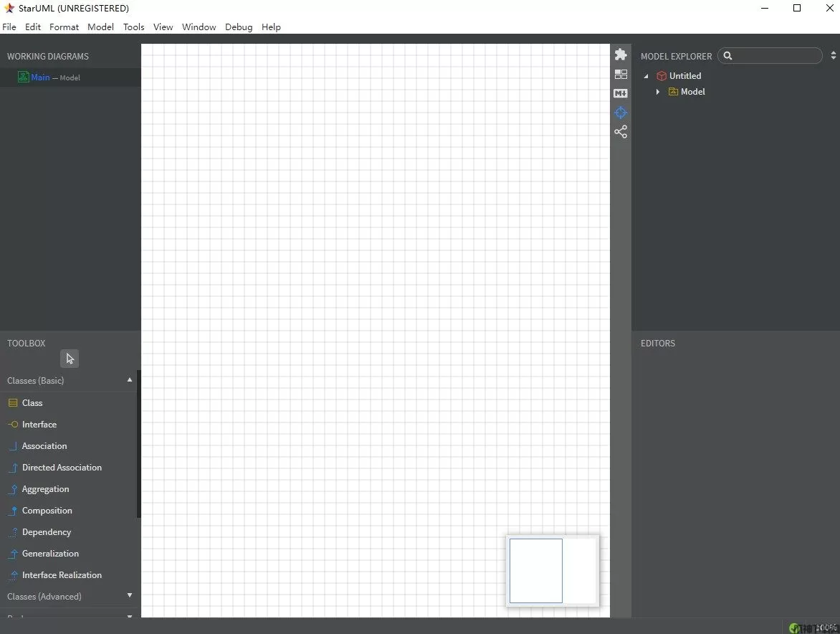Click the Generalization arrow icon
The height and width of the screenshot is (634, 840).
pos(13,554)
